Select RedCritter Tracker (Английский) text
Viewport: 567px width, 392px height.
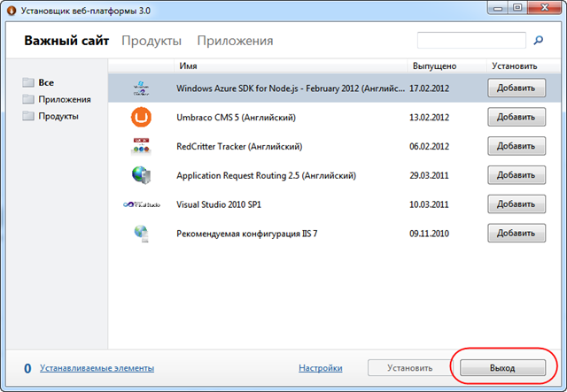tap(239, 147)
